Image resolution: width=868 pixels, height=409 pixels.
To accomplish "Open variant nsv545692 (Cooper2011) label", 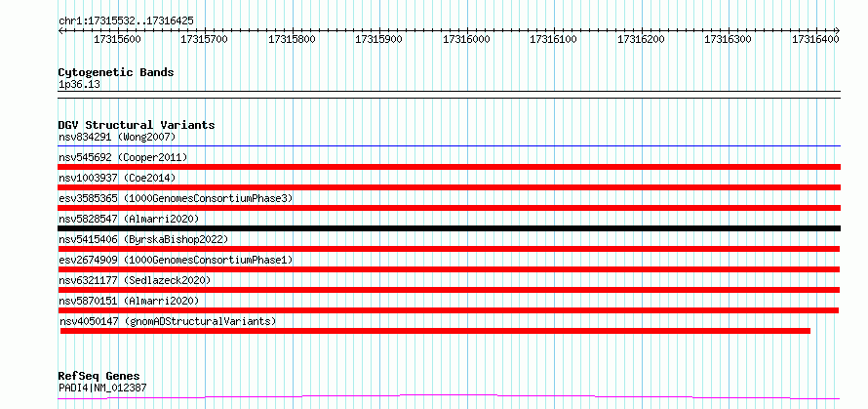I will tap(123, 157).
